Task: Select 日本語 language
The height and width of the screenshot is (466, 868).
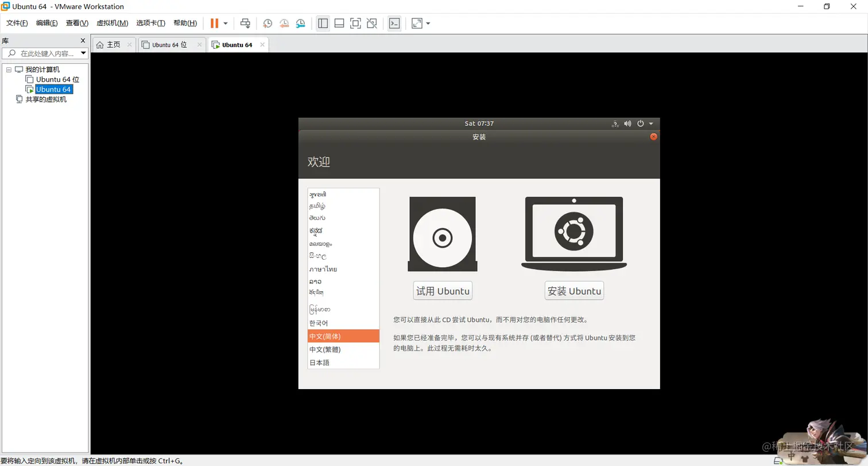Action: coord(343,363)
